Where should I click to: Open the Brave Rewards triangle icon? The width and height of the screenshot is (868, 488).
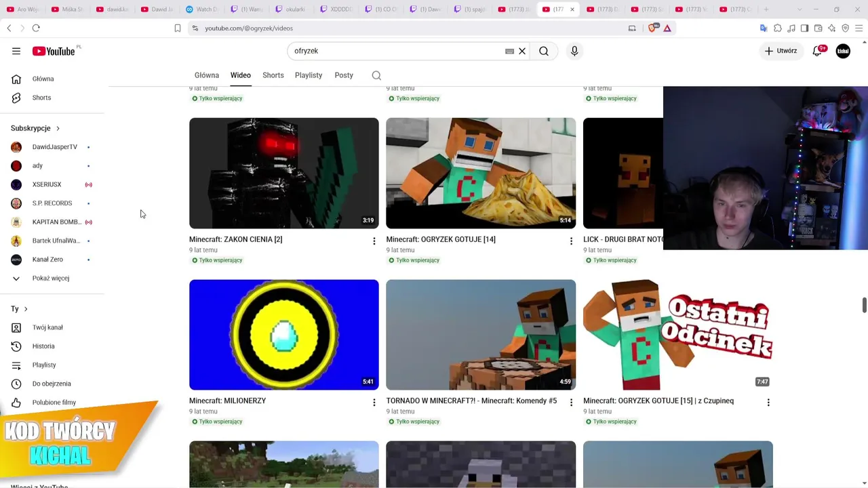click(667, 28)
